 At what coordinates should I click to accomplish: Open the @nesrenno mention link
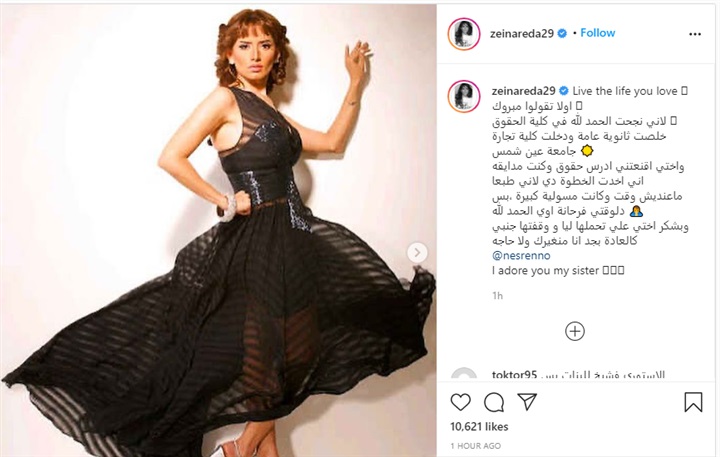point(521,255)
